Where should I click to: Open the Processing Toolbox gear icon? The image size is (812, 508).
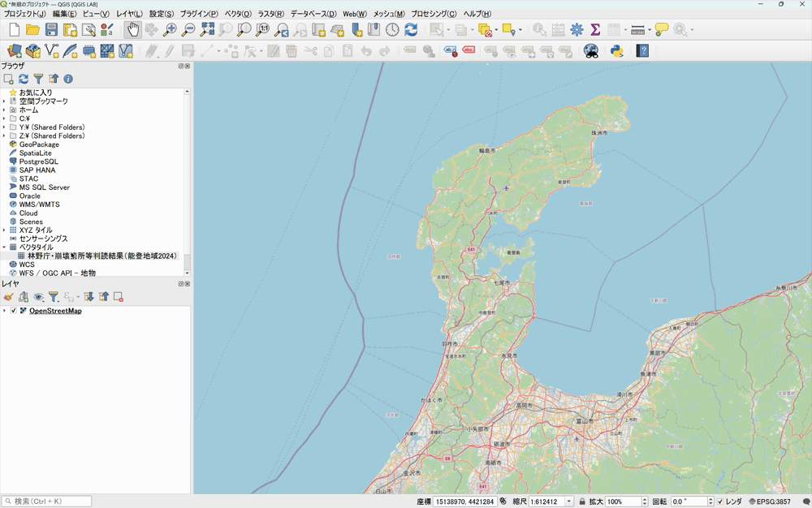[x=577, y=30]
